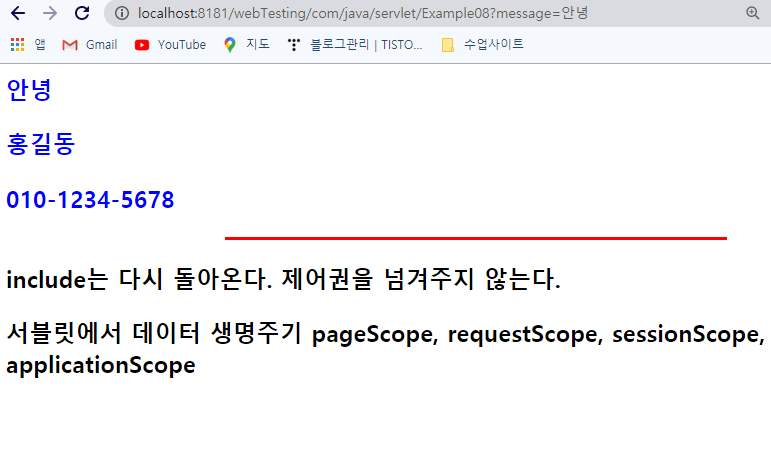Click the localhost URL in the address bar

[x=363, y=13]
